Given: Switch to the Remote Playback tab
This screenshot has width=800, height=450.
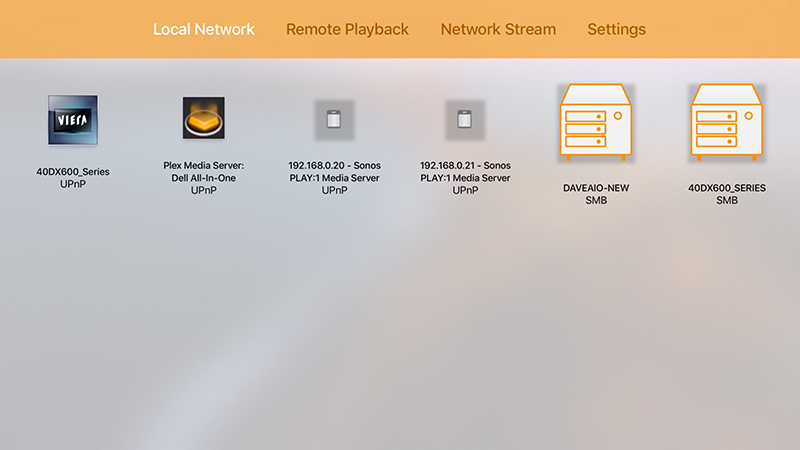Looking at the screenshot, I should [347, 30].
